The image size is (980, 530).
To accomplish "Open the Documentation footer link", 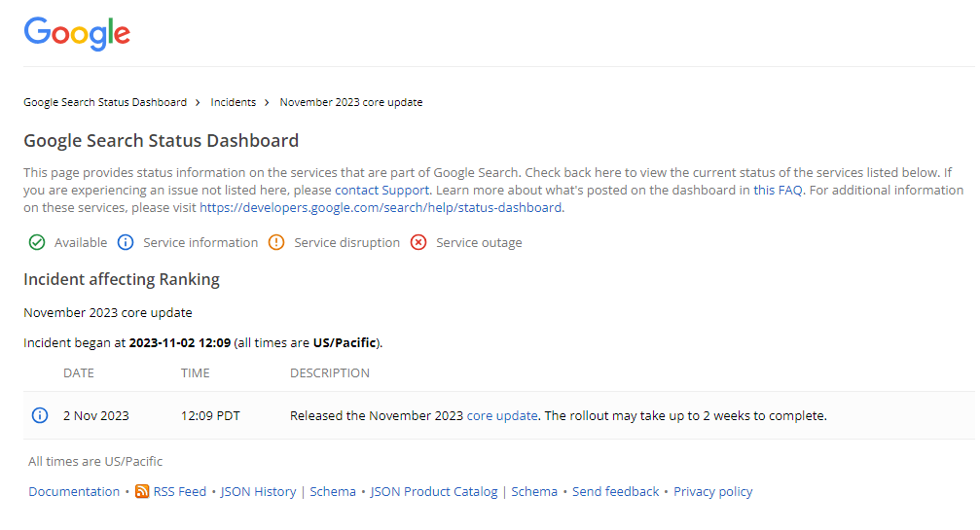I will [x=74, y=491].
